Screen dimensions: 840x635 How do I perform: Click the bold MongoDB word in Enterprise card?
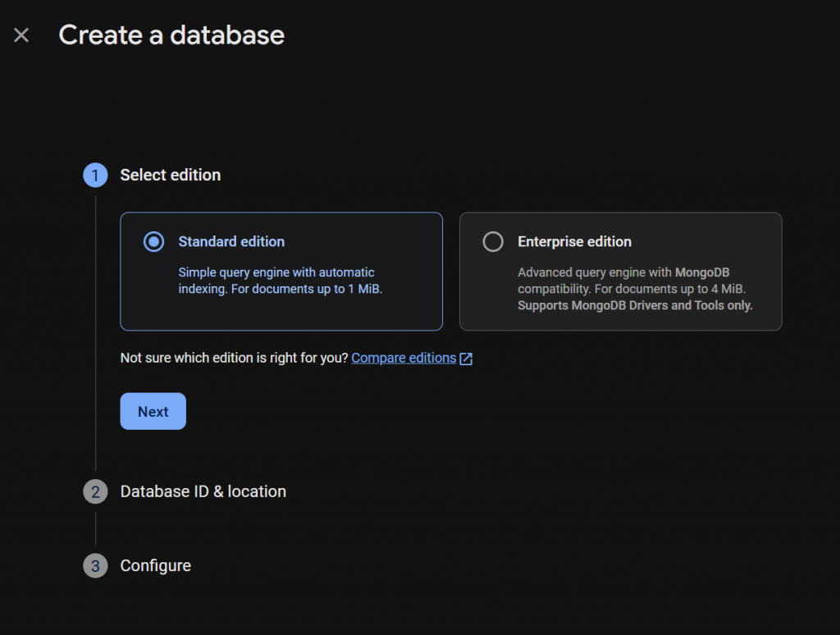(x=703, y=272)
